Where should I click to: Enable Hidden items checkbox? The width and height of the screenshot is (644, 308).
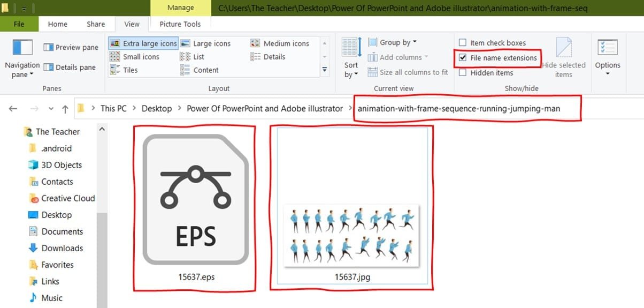click(463, 73)
